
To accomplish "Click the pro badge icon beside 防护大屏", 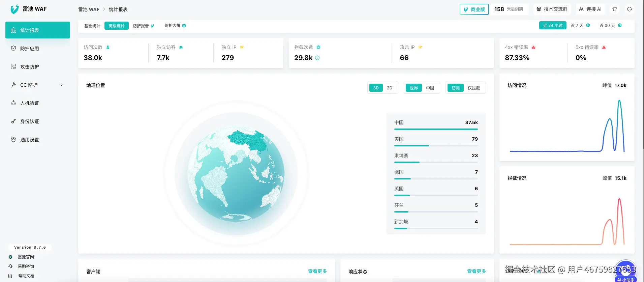I will [x=184, y=26].
